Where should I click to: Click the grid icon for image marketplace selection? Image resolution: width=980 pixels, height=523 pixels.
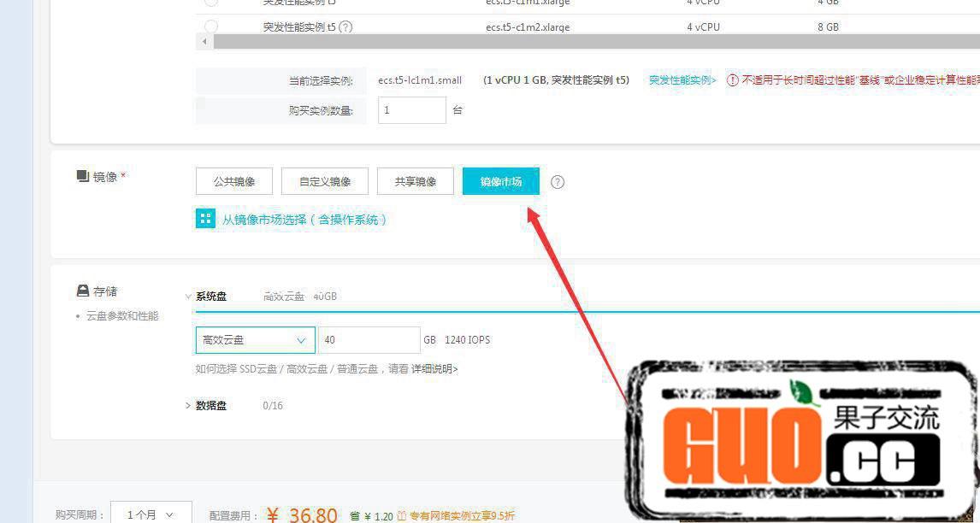click(205, 219)
